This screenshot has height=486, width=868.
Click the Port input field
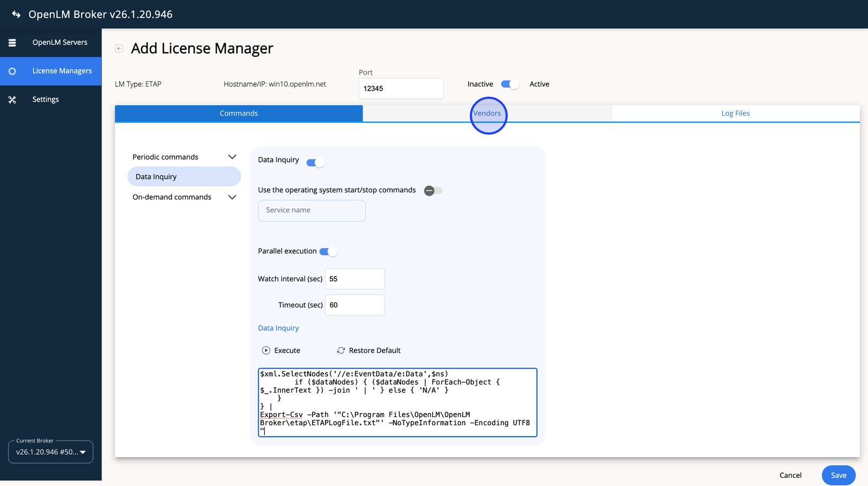click(401, 89)
